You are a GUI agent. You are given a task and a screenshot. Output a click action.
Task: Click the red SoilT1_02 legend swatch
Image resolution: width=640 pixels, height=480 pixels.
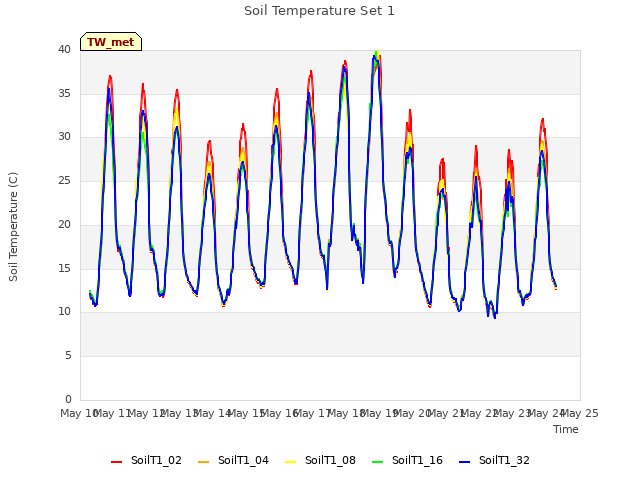coord(116,462)
